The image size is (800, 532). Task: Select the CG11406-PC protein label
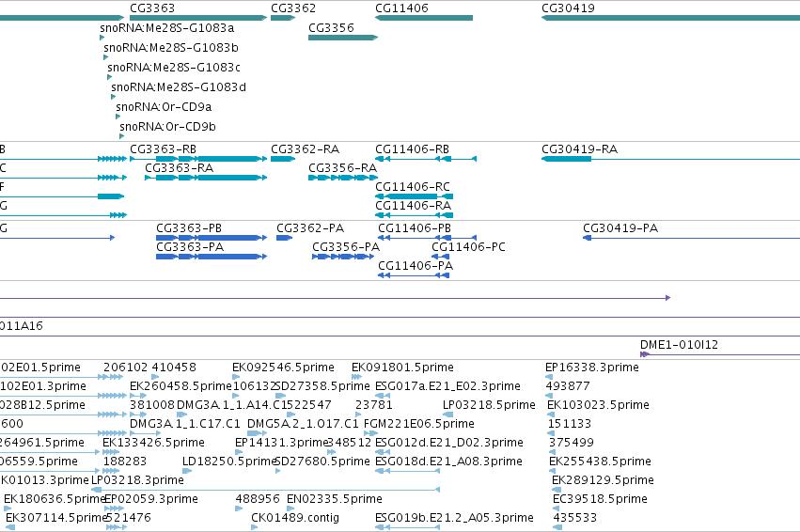[468, 247]
